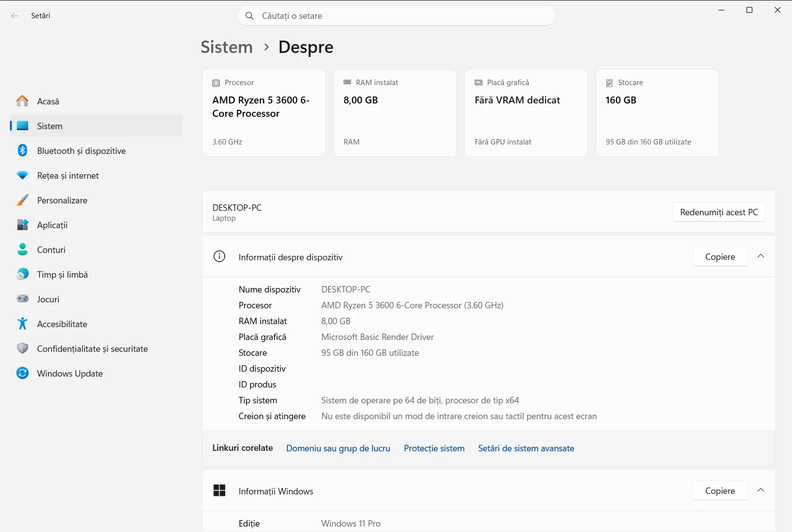Click Sistem in the breadcrumb heading
This screenshot has height=532, width=792.
coord(227,47)
